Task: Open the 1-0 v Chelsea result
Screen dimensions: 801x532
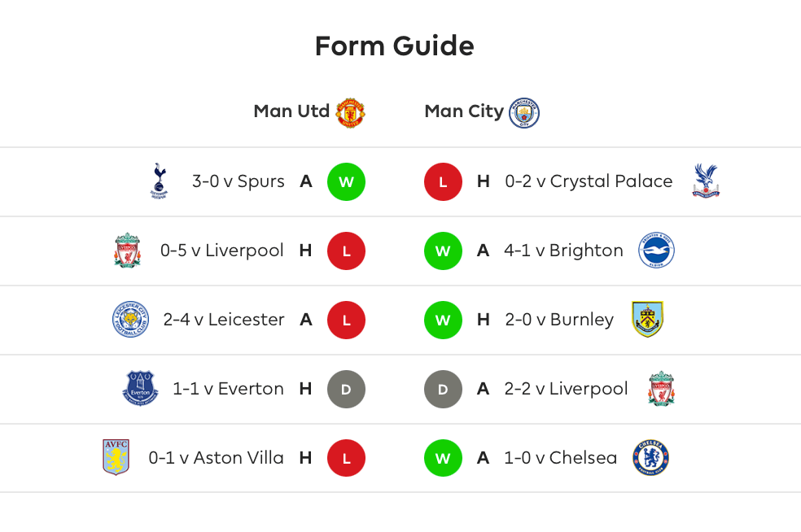Action: point(560,458)
